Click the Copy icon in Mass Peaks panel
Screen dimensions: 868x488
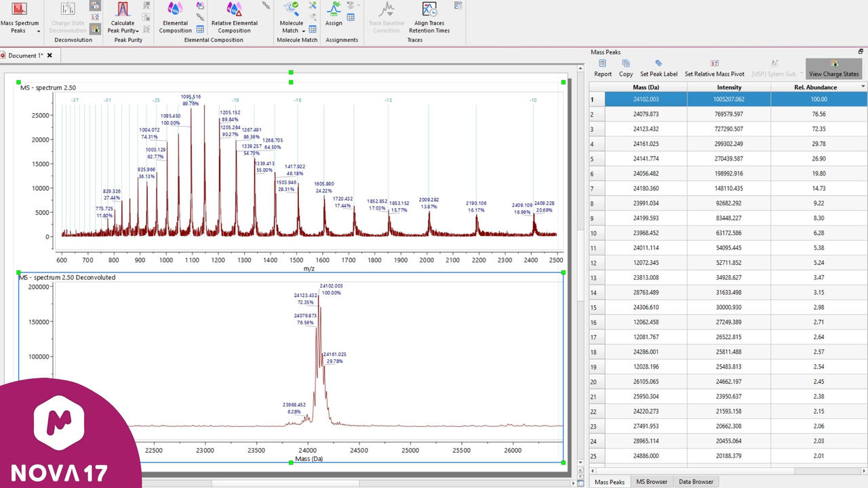(x=626, y=64)
